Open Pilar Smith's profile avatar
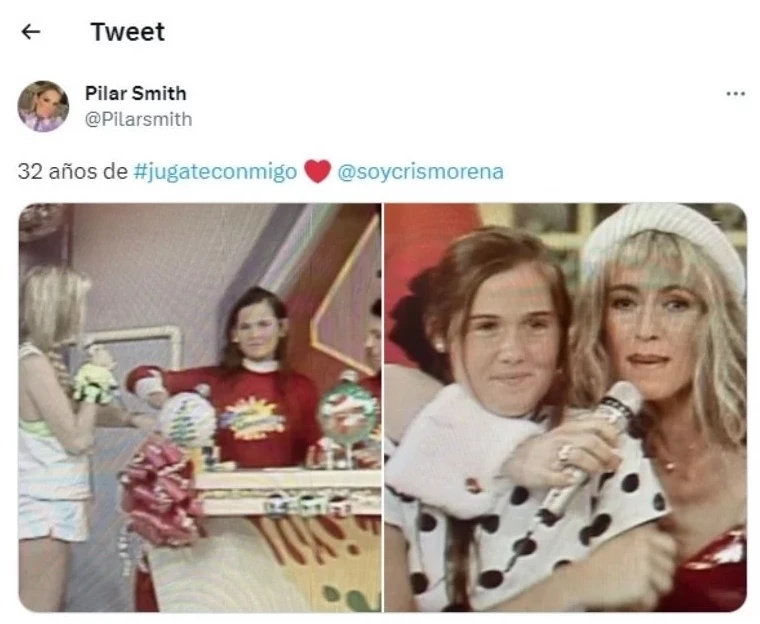Image resolution: width=760 pixels, height=624 pixels. pyautogui.click(x=43, y=106)
